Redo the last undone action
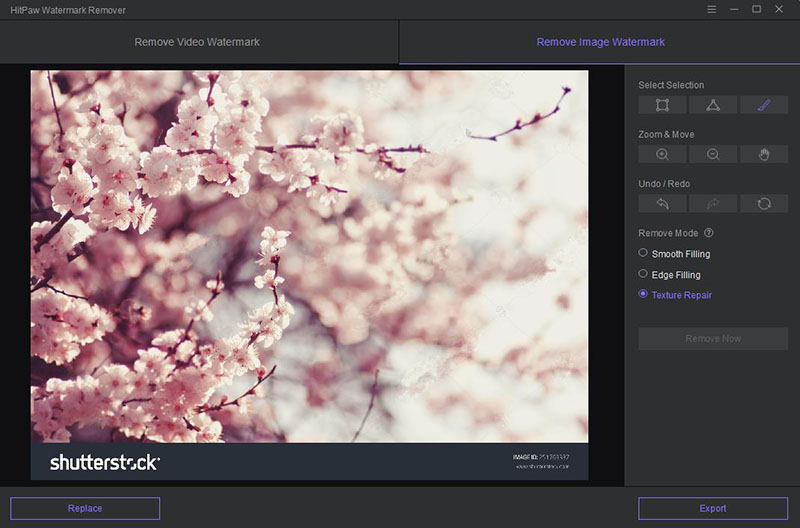Image resolution: width=800 pixels, height=528 pixels. pos(713,204)
